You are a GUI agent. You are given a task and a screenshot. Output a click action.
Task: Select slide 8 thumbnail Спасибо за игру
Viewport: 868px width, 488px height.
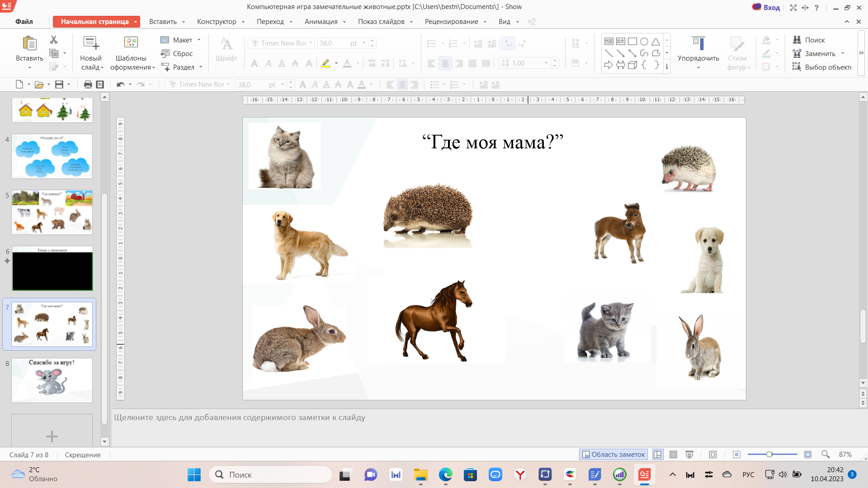click(52, 380)
